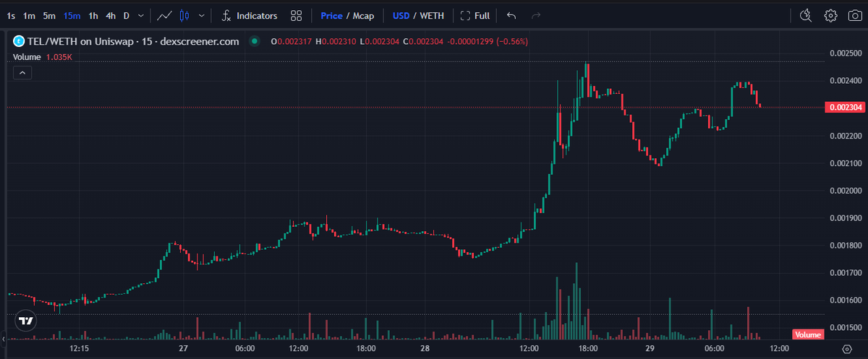868x359 pixels.
Task: Expand the left side panel arrow
Action: (3, 337)
